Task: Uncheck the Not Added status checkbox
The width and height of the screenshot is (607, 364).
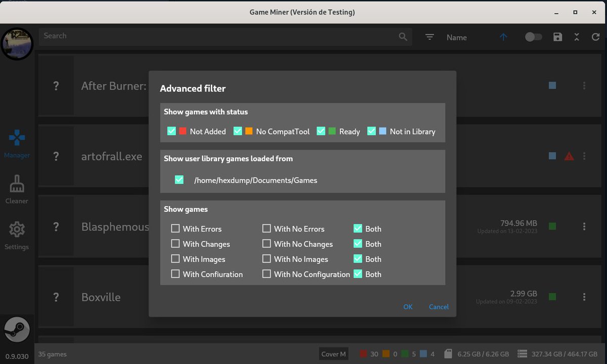Action: [171, 131]
